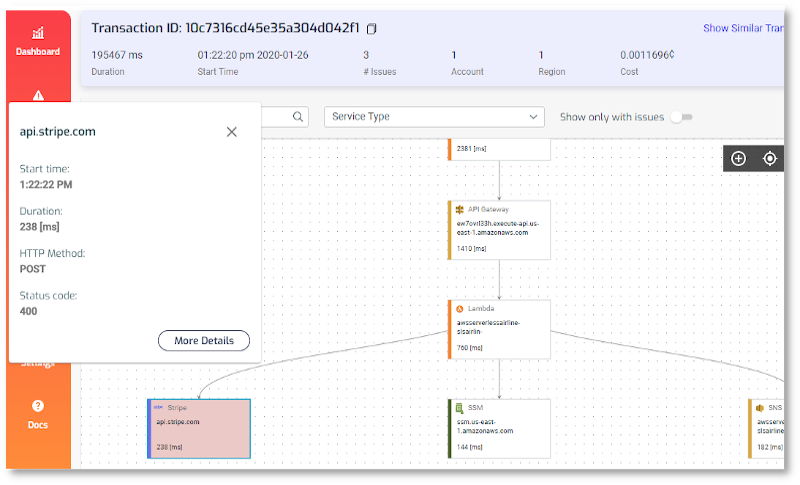Image resolution: width=800 pixels, height=485 pixels.
Task: Click the # Issues count label
Action: click(380, 72)
